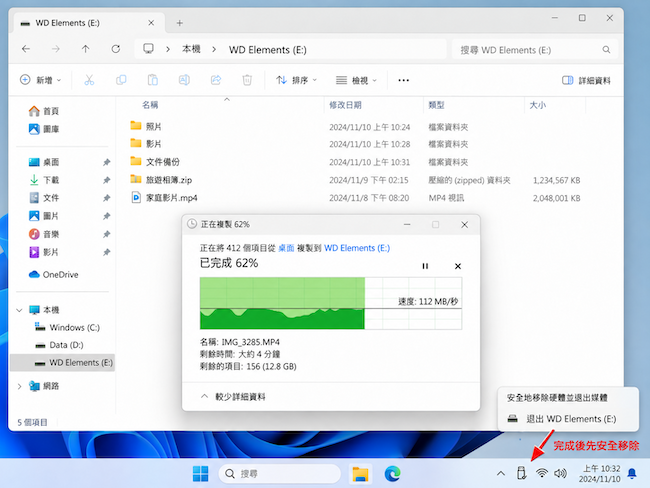Viewport: 650px width, 488px height.
Task: Unpin 下載 with its pin icon
Action: [x=107, y=180]
